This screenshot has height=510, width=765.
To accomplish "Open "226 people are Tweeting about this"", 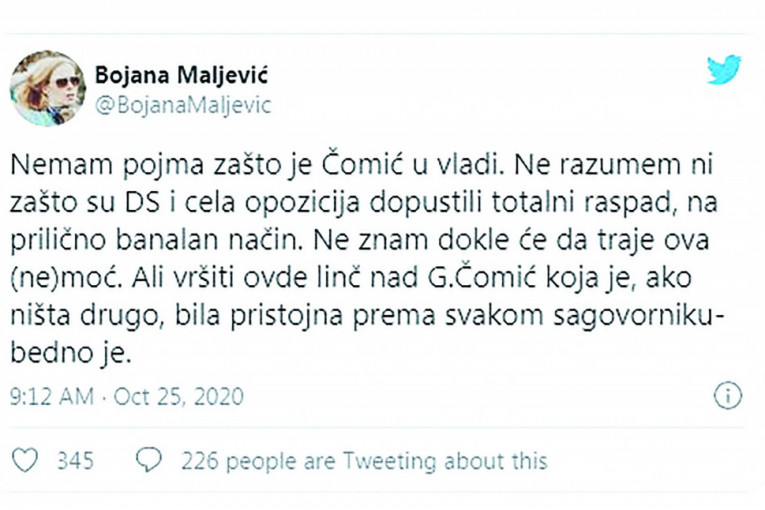I will click(x=364, y=461).
